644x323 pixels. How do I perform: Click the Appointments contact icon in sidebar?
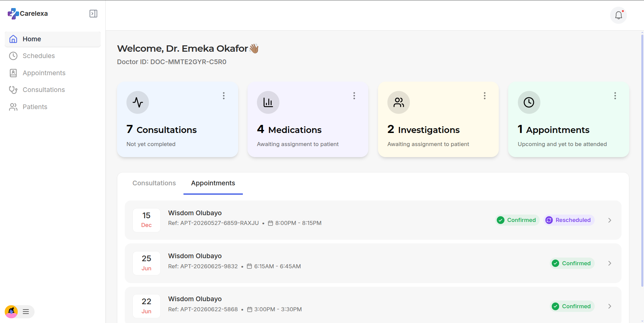pyautogui.click(x=13, y=73)
